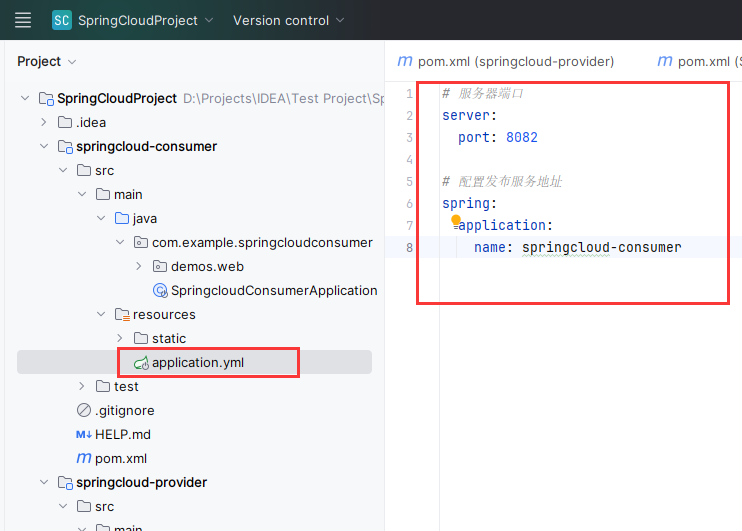
Task: Click the HELP.md markdown icon
Action: [84, 434]
